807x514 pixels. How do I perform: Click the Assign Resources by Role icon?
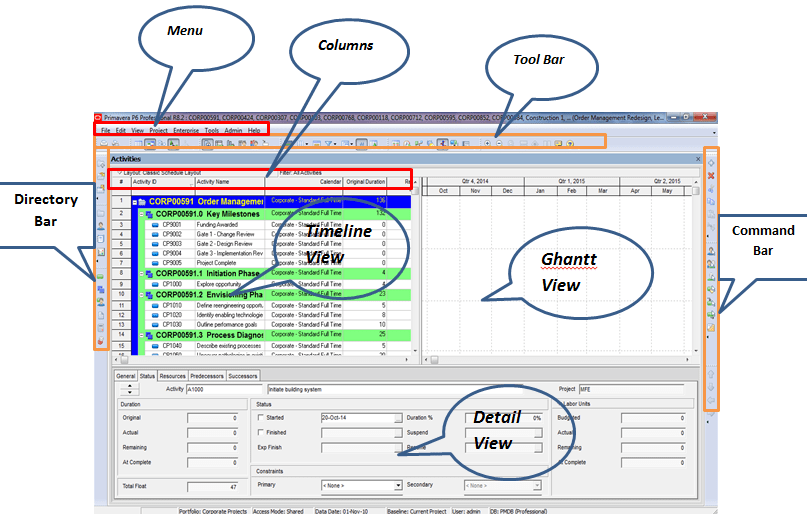[x=711, y=264]
